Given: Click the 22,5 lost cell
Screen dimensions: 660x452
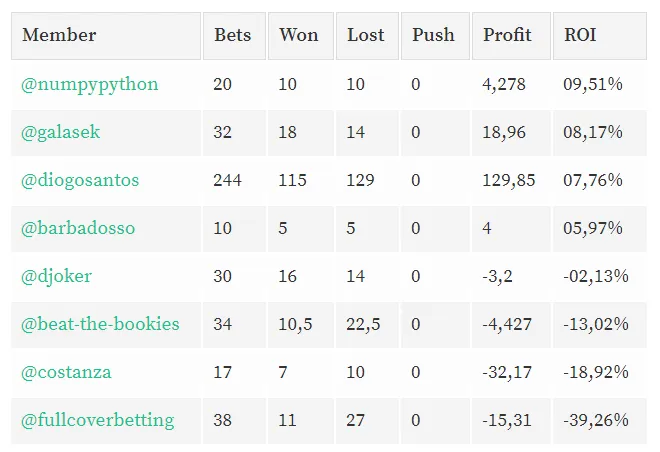Looking at the screenshot, I should coord(367,324).
